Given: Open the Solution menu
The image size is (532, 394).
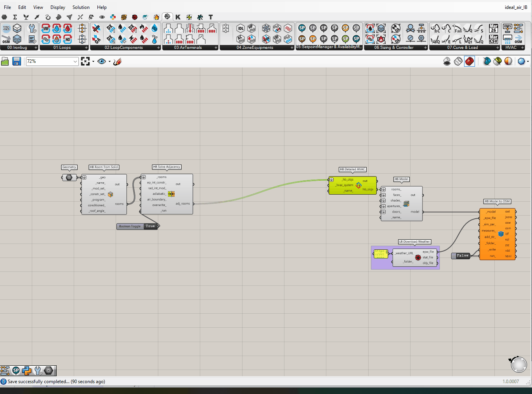Looking at the screenshot, I should point(81,7).
